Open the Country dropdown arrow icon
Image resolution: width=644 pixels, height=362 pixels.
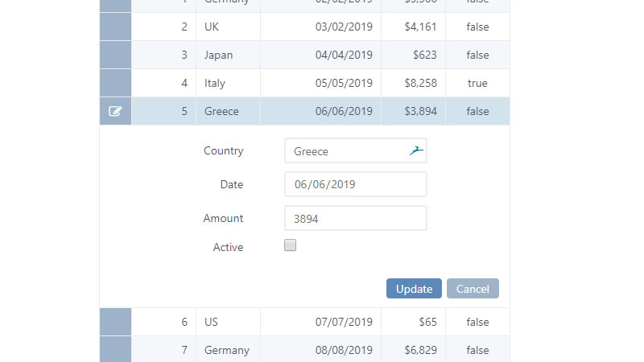[x=416, y=150]
